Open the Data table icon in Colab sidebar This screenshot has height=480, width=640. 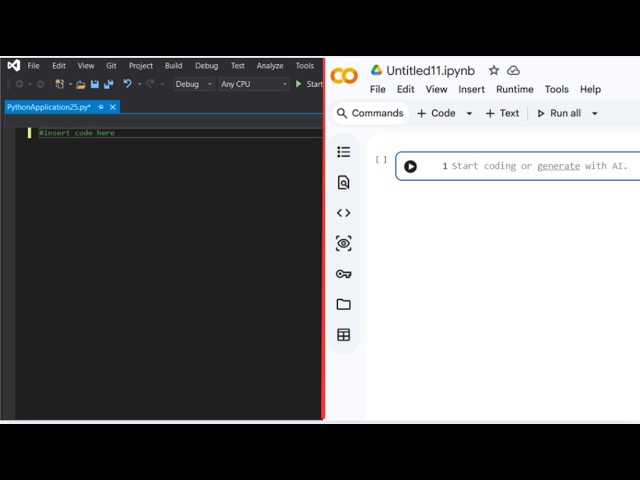(x=344, y=335)
